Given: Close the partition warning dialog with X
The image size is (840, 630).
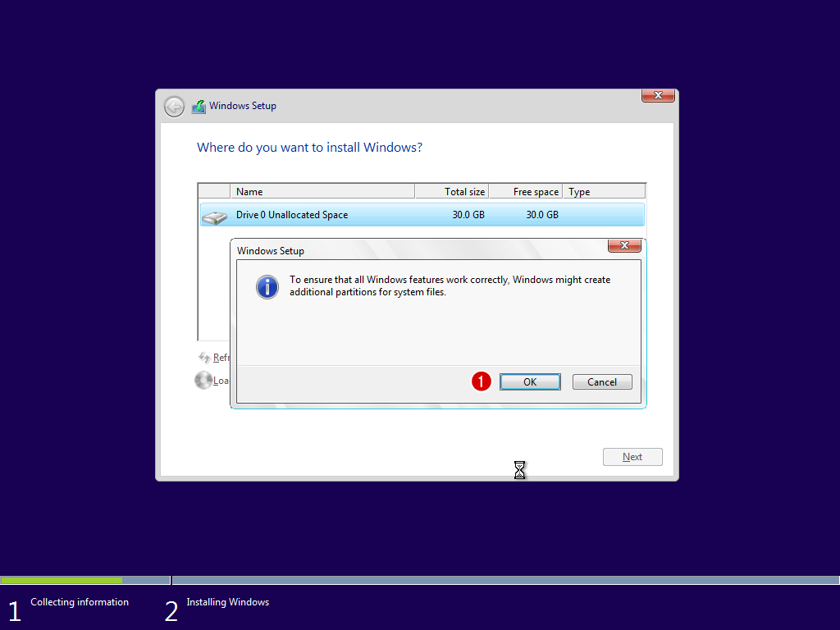Looking at the screenshot, I should (624, 246).
